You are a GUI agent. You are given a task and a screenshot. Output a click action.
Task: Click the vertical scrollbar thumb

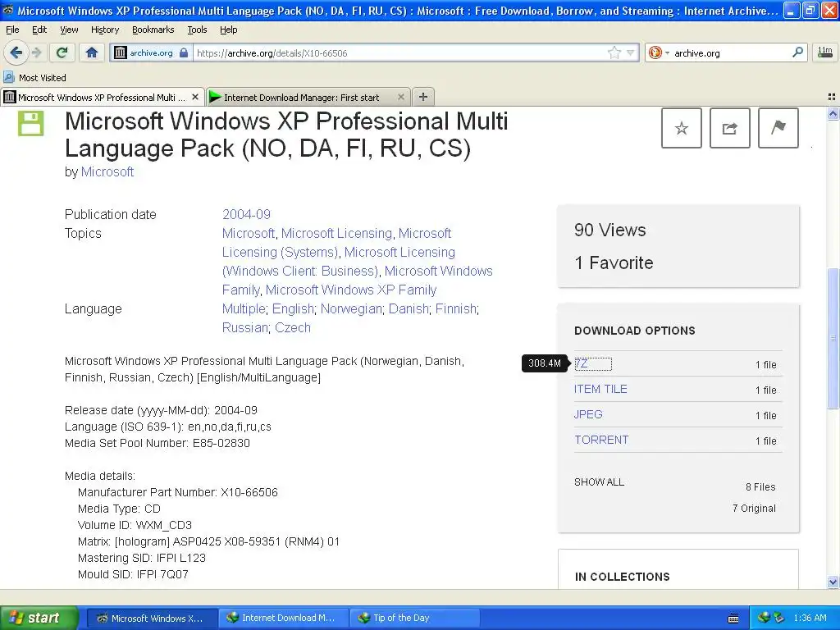tap(833, 338)
